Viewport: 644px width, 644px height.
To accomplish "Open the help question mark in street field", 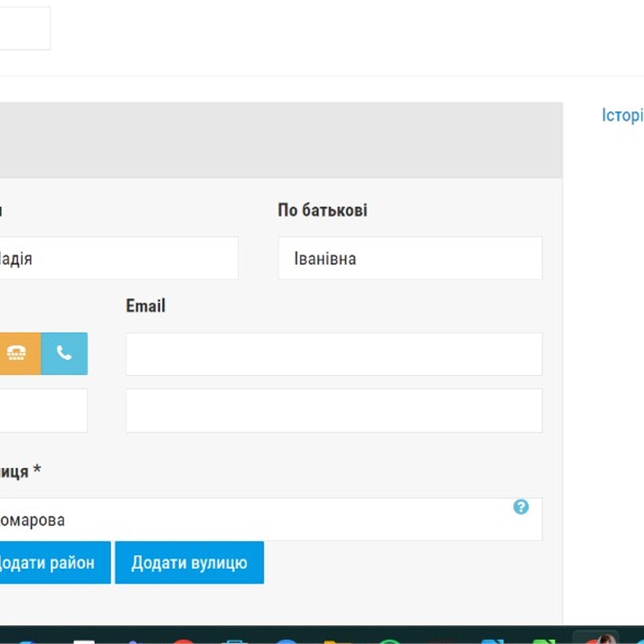I will [521, 507].
